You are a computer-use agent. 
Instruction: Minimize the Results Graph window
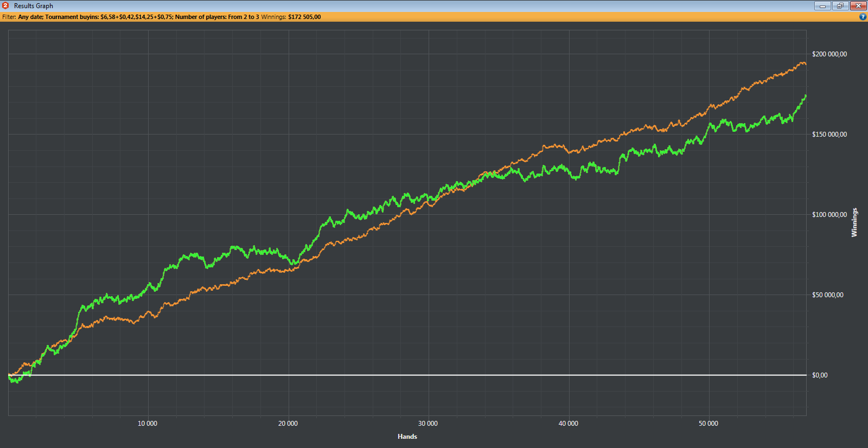click(x=822, y=6)
